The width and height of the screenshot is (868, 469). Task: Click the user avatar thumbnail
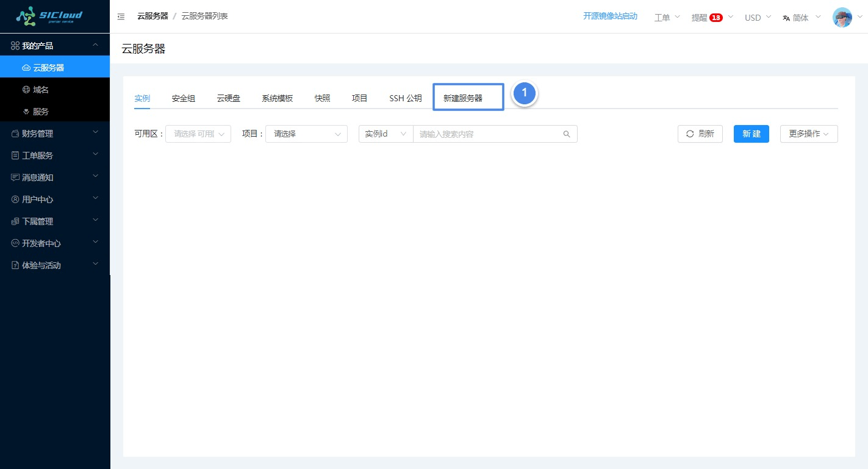tap(843, 17)
